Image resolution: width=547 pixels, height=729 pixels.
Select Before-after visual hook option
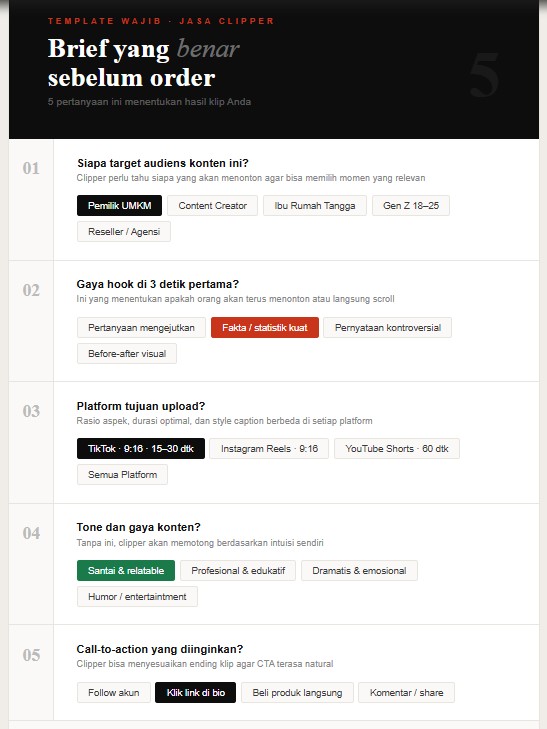tap(127, 353)
